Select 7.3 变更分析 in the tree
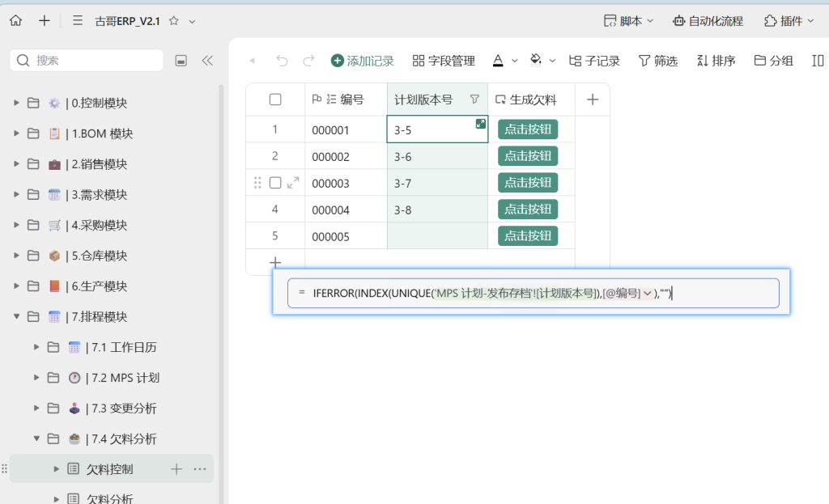Screen dimensions: 829x504 [121, 409]
